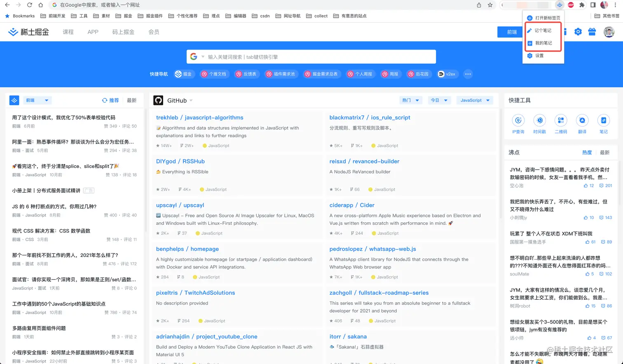Open the 前端开发 bookmarks folder

(x=53, y=16)
